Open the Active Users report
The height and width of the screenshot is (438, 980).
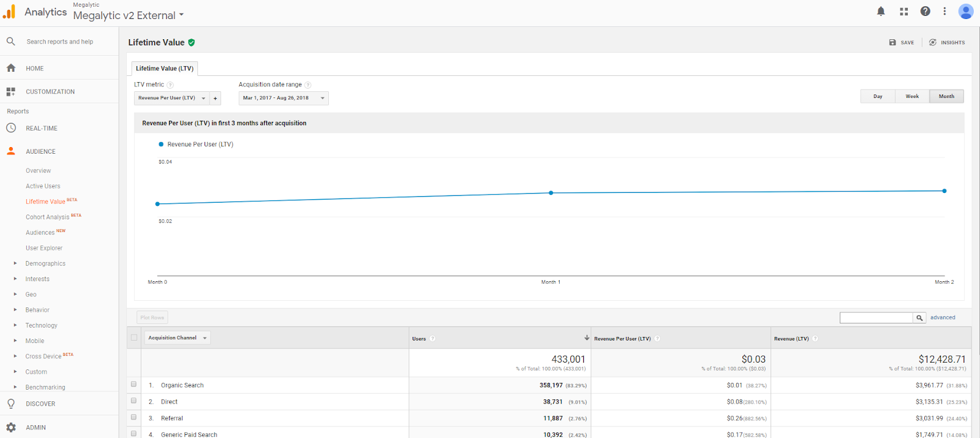[43, 186]
